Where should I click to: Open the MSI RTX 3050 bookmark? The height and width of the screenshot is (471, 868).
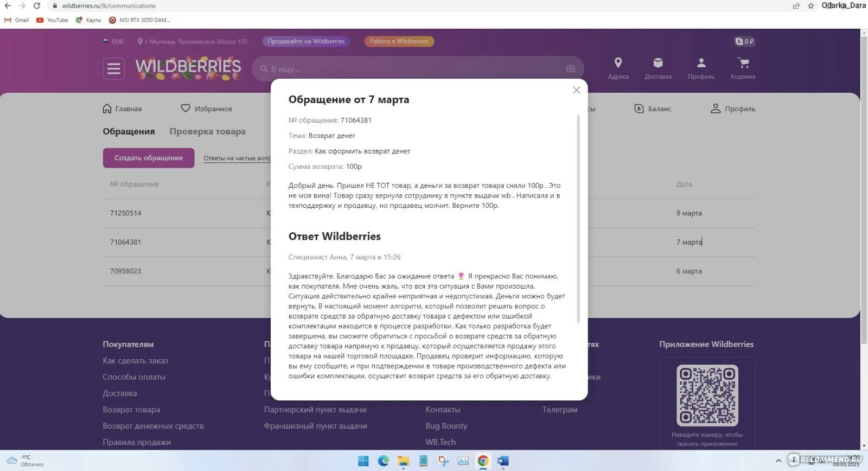pos(139,20)
